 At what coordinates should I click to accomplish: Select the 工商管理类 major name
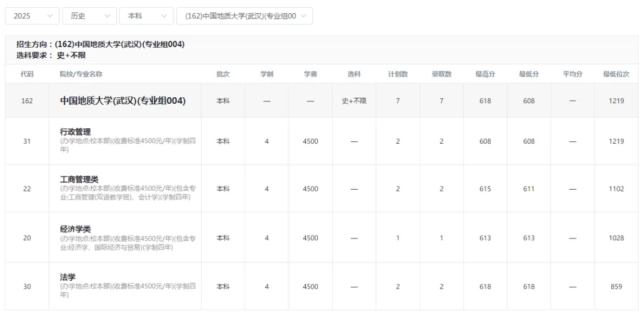click(79, 179)
